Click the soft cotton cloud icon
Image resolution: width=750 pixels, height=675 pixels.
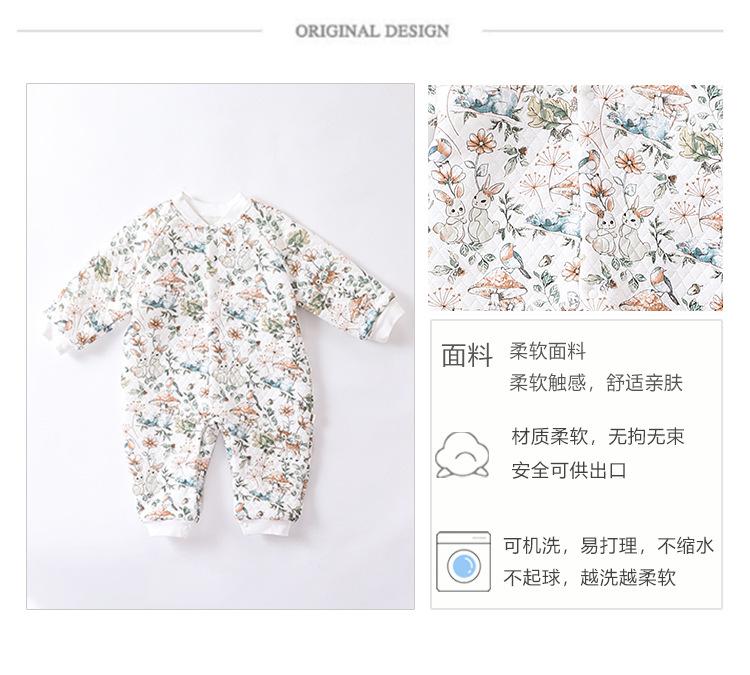(x=462, y=454)
